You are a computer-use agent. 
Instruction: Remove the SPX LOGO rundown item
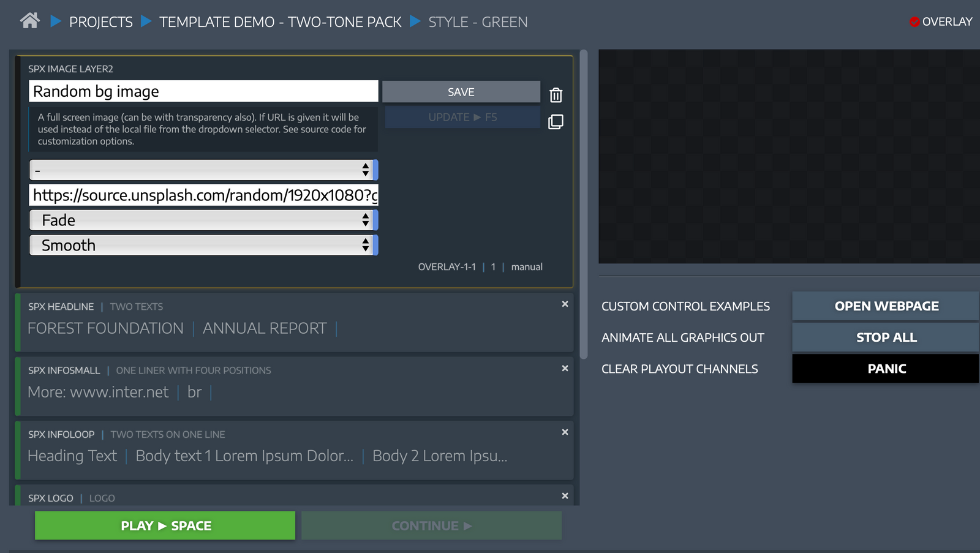pyautogui.click(x=565, y=495)
